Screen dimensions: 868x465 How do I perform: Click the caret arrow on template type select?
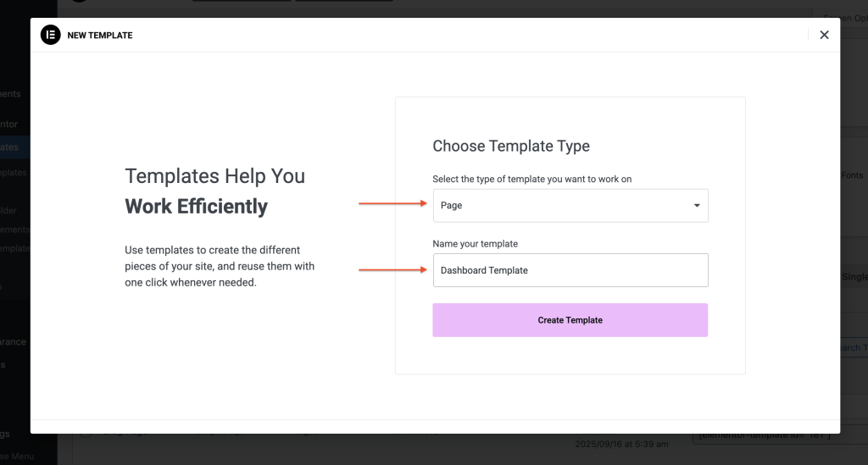click(x=697, y=206)
